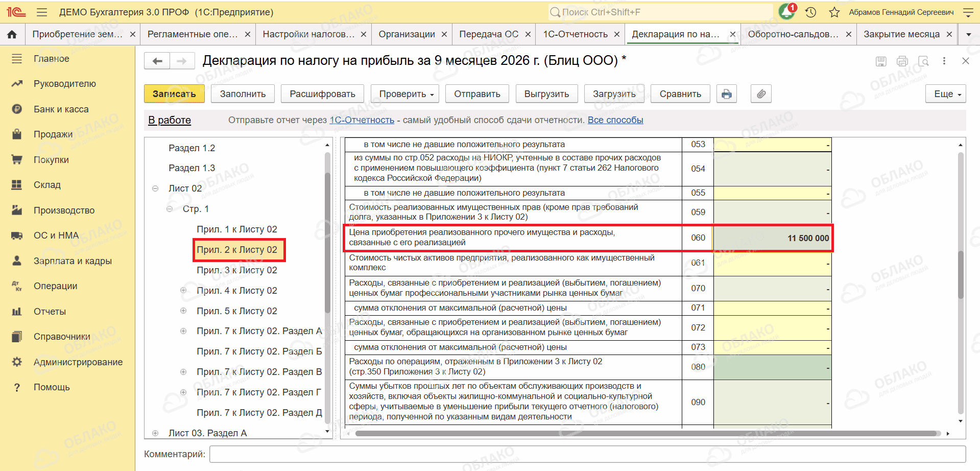Click the horizontal scrollbar of the form
The width and height of the screenshot is (980, 471).
(648, 434)
